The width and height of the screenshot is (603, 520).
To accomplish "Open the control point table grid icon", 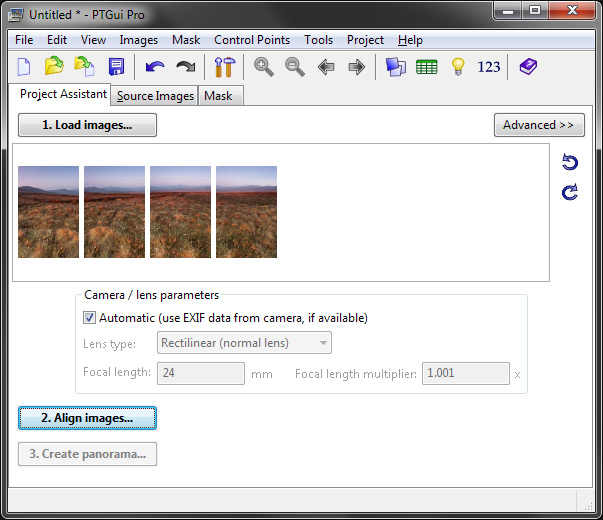I will (x=427, y=67).
